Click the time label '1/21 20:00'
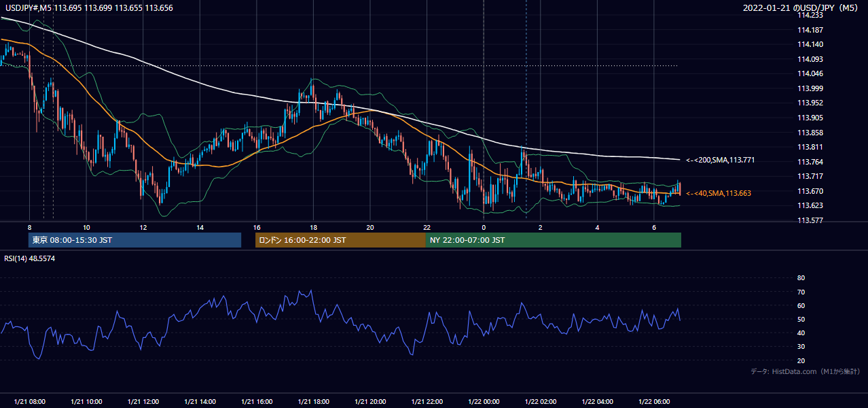Image resolution: width=868 pixels, height=408 pixels. tap(370, 402)
